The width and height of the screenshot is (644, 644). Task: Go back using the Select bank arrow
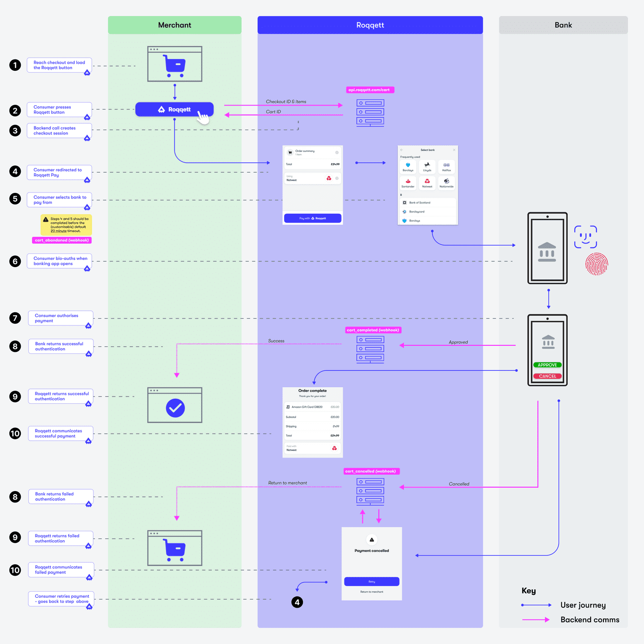[401, 150]
